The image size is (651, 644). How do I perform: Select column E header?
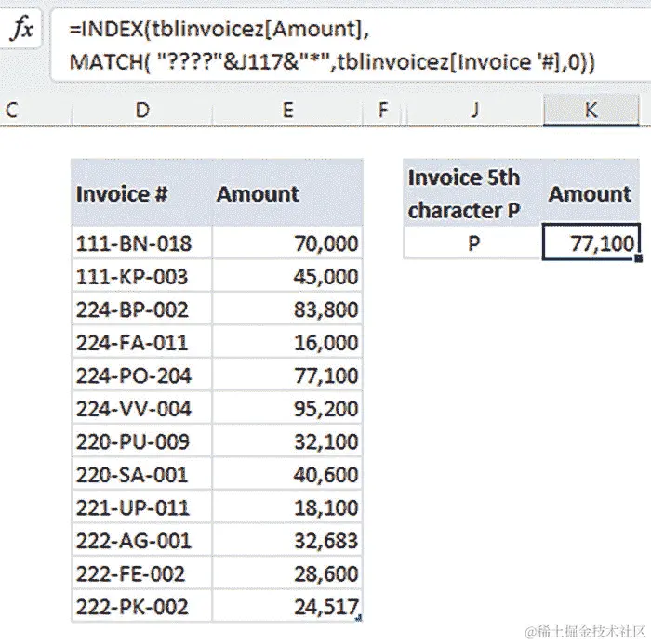tap(287, 110)
